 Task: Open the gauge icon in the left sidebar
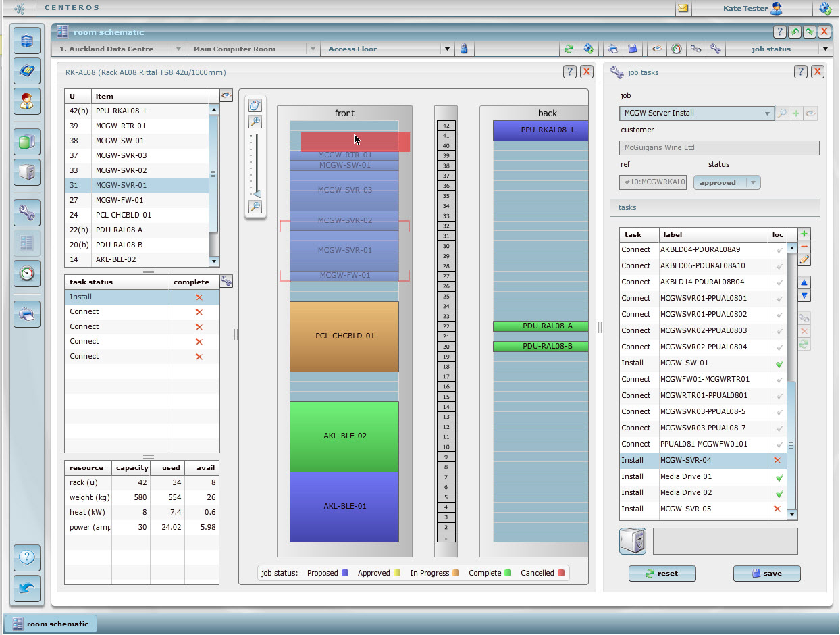pyautogui.click(x=27, y=274)
